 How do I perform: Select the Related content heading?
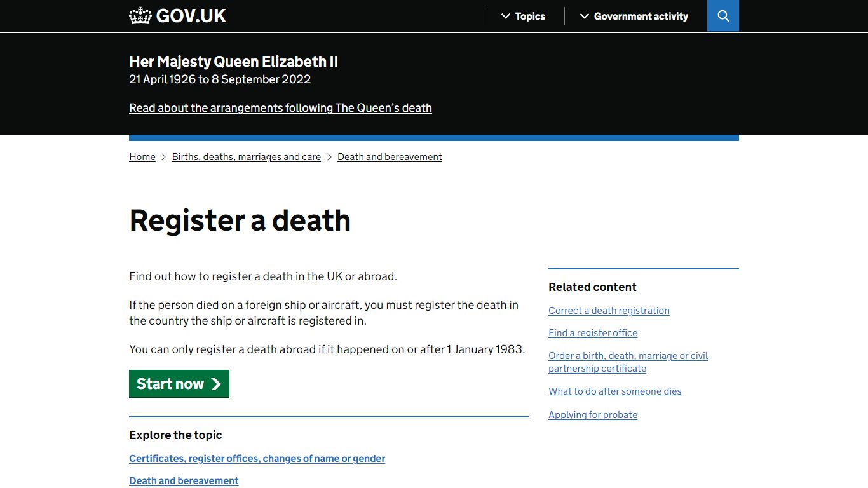592,287
